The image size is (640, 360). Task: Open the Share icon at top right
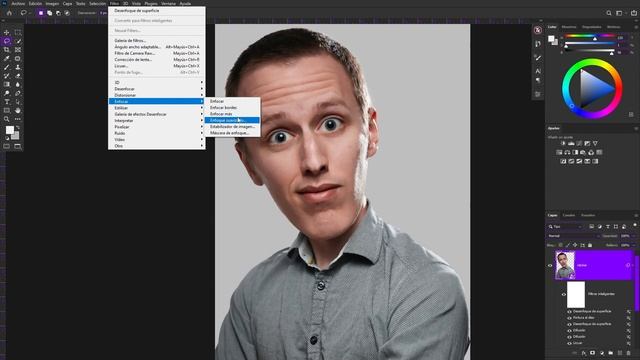coord(634,13)
